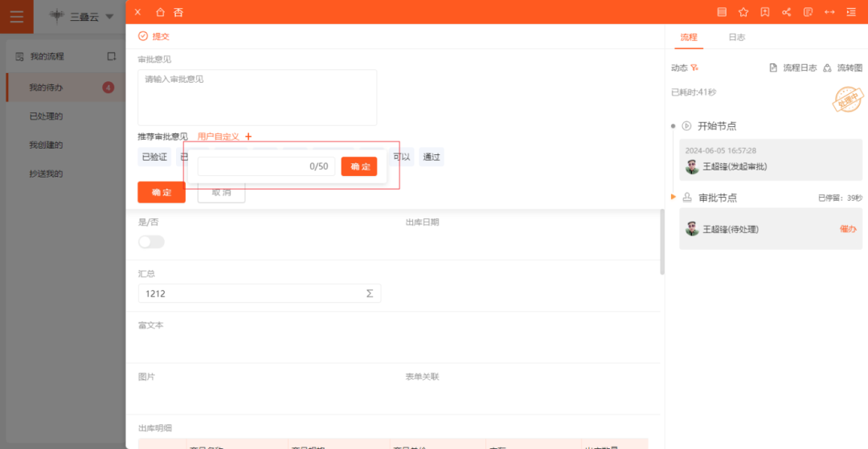Click the 三叠云 logo
Screen dimensions: 868x449
tap(56, 17)
